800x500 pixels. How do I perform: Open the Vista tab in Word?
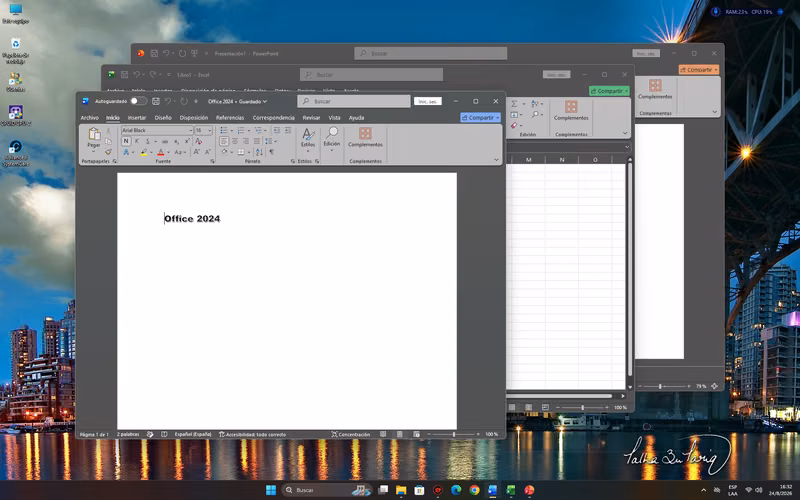click(334, 117)
